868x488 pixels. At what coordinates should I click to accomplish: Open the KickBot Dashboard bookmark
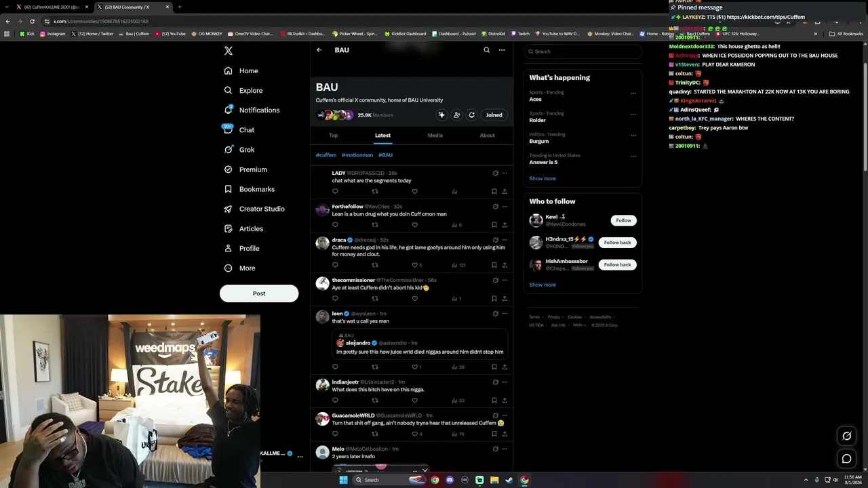[406, 34]
